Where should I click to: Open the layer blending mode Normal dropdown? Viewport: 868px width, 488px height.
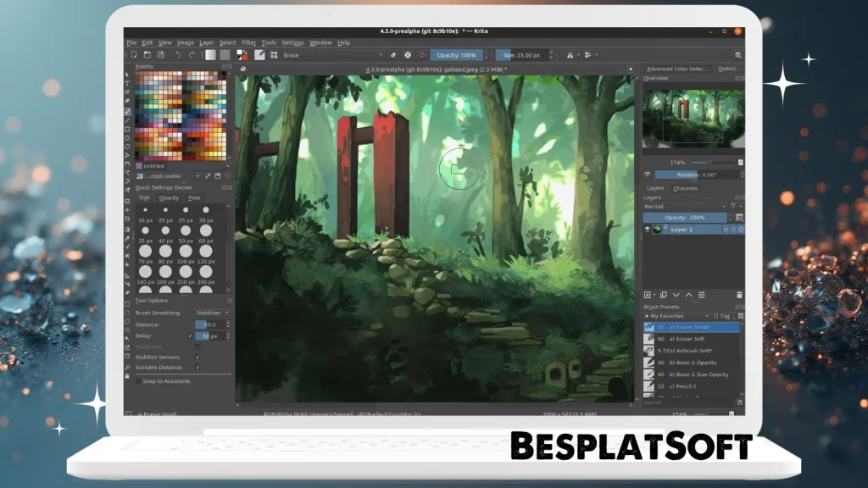pyautogui.click(x=682, y=206)
